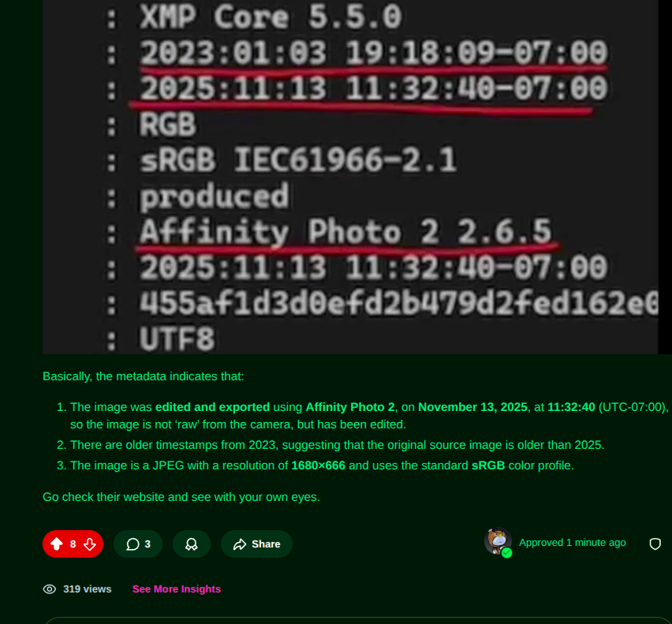
Task: Click the Share button
Action: [x=256, y=544]
